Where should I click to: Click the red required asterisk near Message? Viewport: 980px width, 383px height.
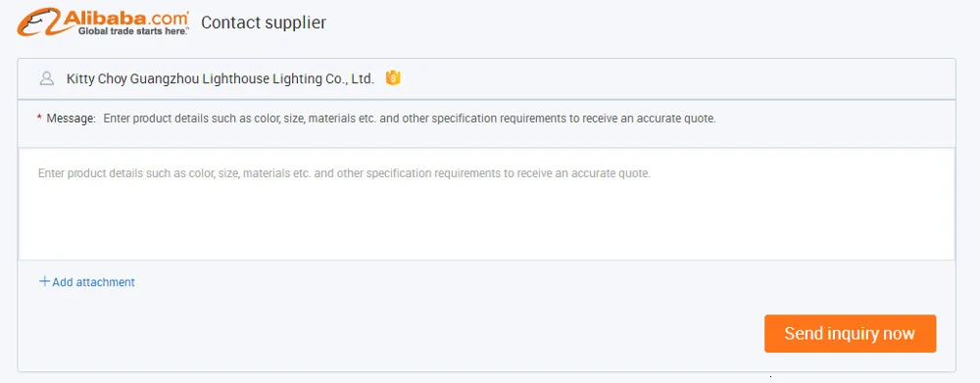[x=39, y=119]
